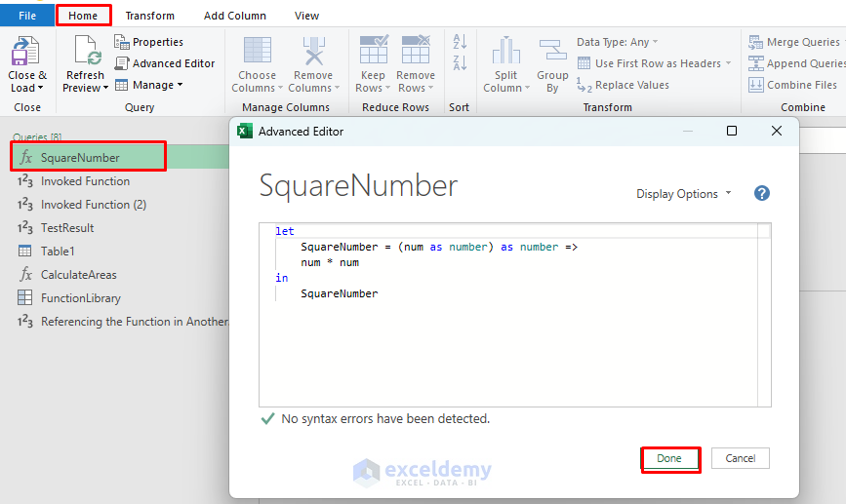This screenshot has width=846, height=504.
Task: Click the 'in' keyword in code
Action: (282, 278)
